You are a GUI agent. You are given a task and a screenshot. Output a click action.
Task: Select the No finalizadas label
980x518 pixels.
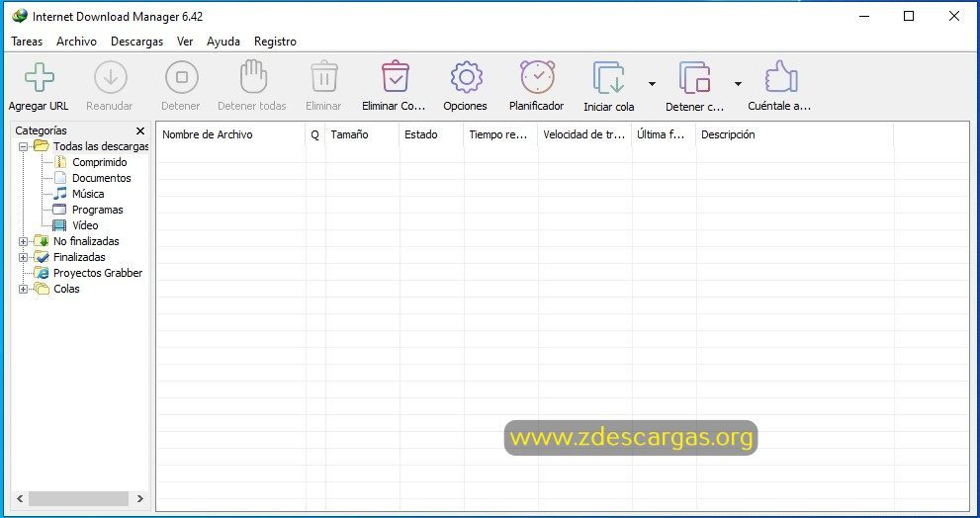coord(86,240)
